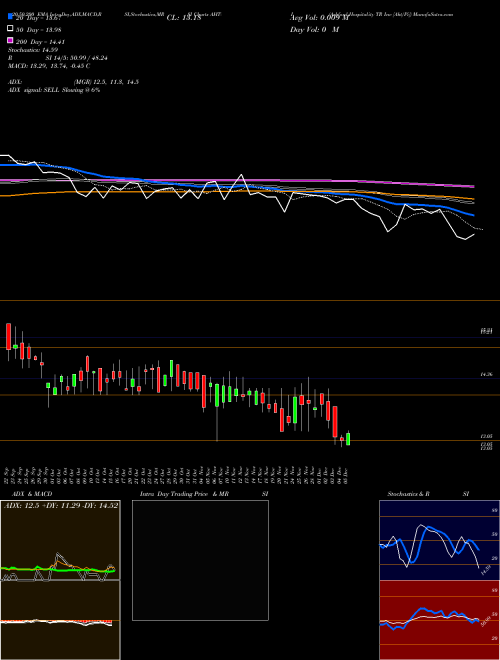This screenshot has width=500, height=660.
Task: Open the red RSI sub-chart panel
Action: [439, 620]
